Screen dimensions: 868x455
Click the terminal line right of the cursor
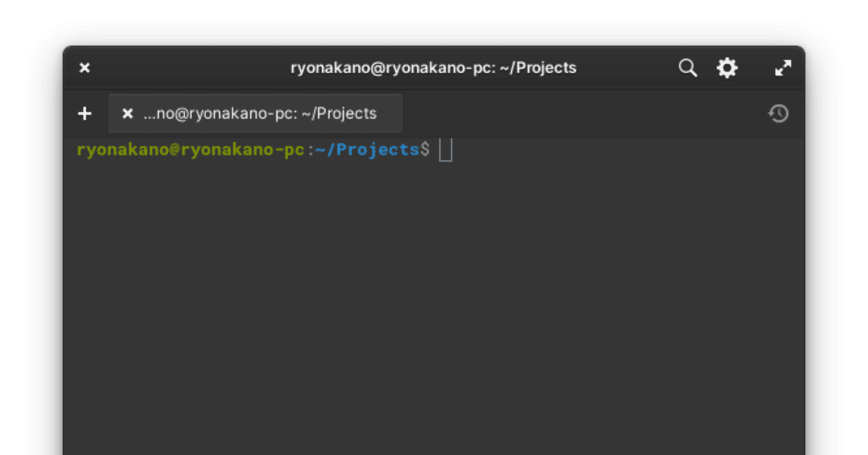(x=610, y=150)
